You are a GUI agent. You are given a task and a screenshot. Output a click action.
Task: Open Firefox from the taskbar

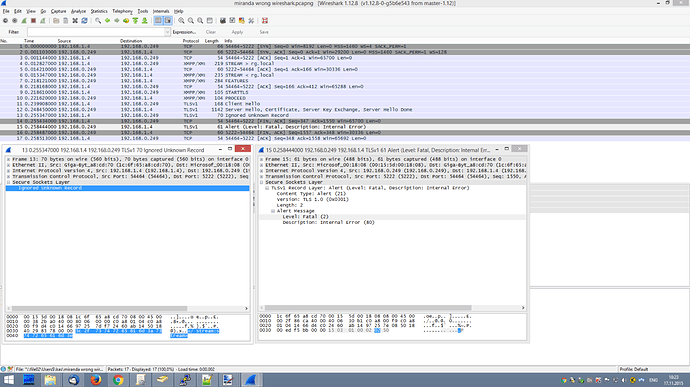pos(95,380)
